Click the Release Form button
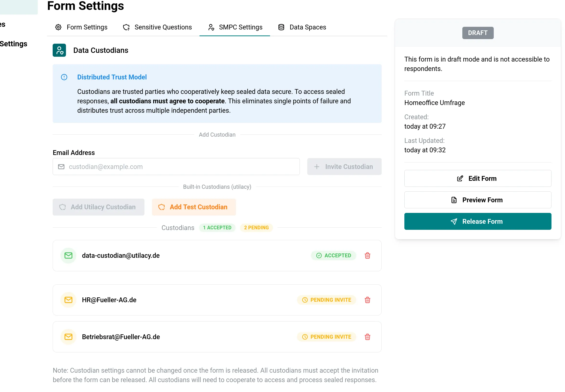 pyautogui.click(x=477, y=221)
